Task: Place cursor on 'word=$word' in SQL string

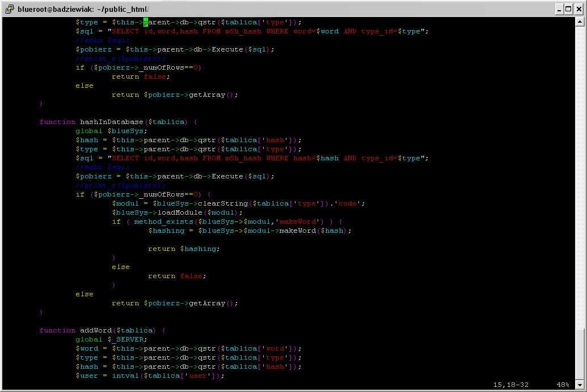Action: tap(316, 31)
